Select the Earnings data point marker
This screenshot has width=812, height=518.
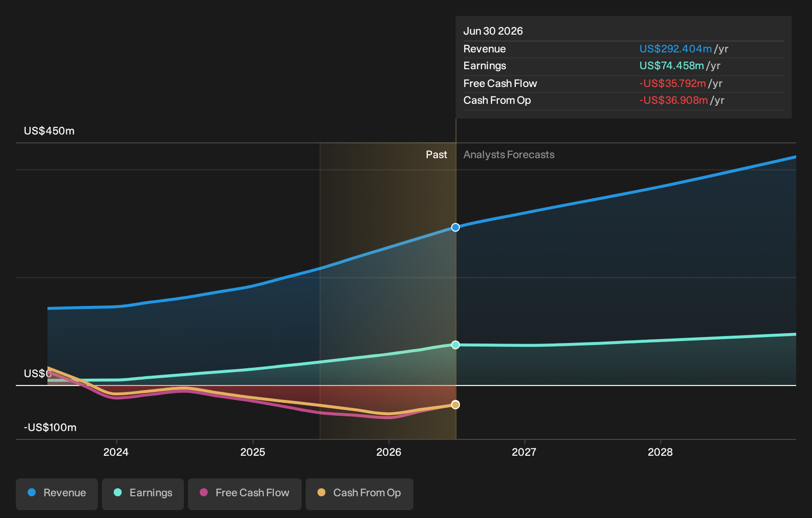pos(455,345)
